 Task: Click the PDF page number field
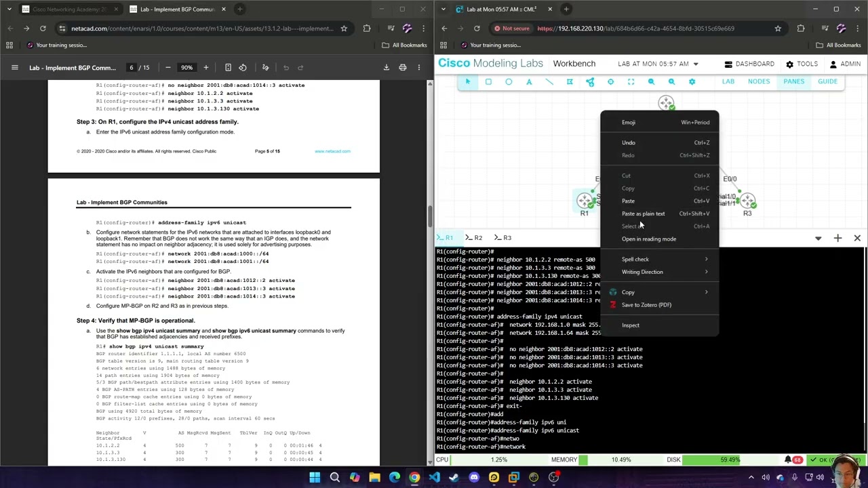pos(132,67)
